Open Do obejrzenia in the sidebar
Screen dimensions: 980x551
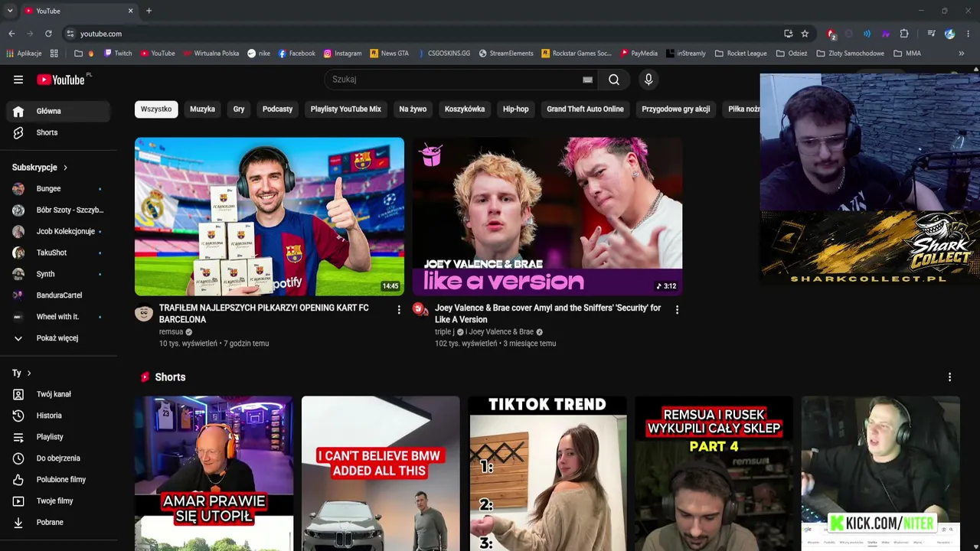coord(58,458)
